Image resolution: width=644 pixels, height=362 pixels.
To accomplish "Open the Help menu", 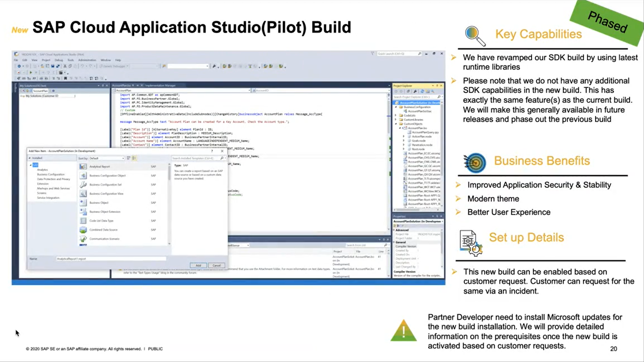I will point(118,60).
